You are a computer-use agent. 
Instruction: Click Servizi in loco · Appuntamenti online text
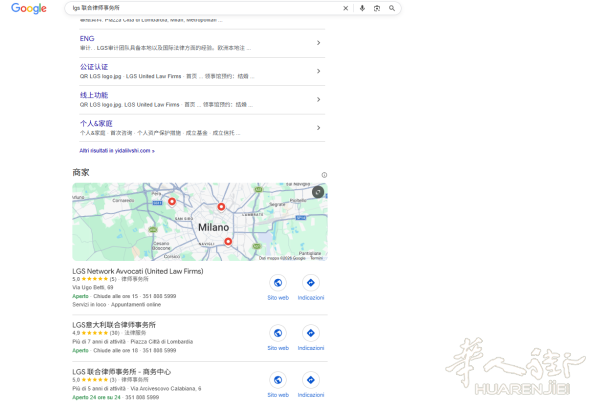[x=117, y=305]
